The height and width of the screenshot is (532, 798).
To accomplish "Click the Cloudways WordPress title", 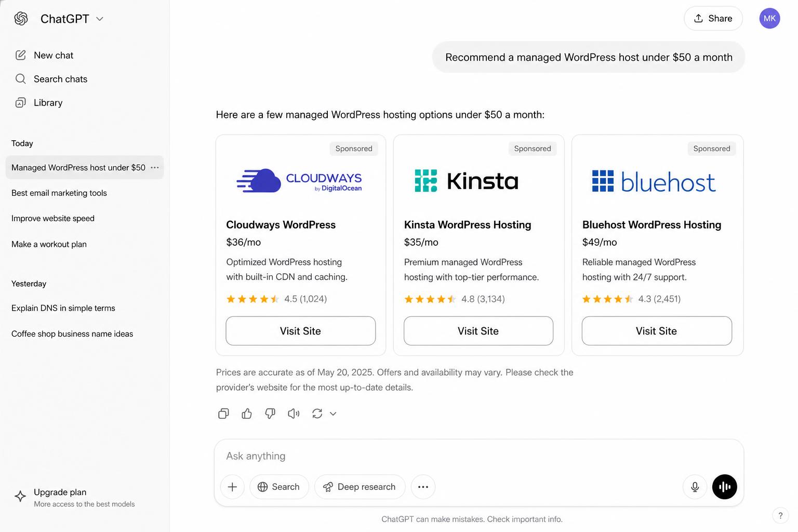I will [x=281, y=224].
